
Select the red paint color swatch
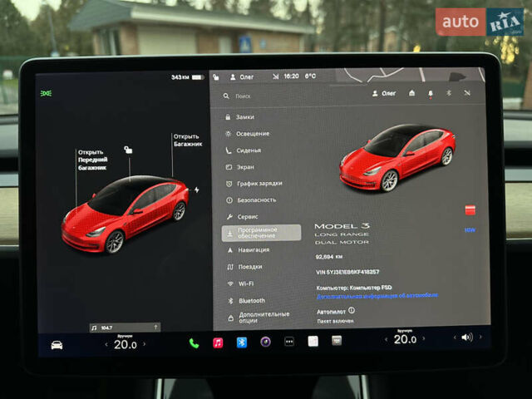[470, 209]
